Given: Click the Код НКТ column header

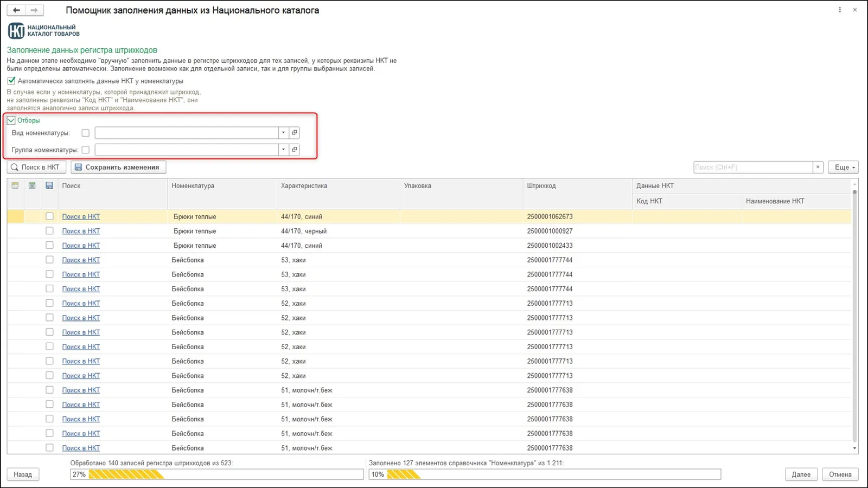Looking at the screenshot, I should tap(686, 201).
